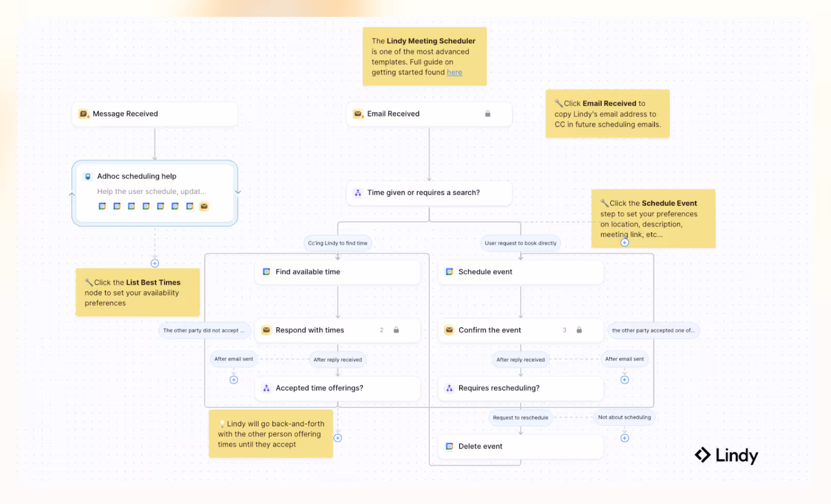Click the condition icon on Requires rescheduling?
This screenshot has width=831, height=504.
449,388
